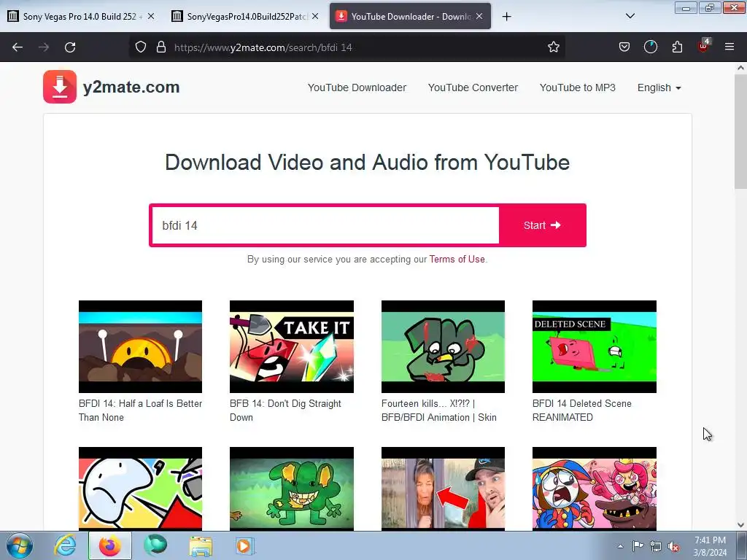The width and height of the screenshot is (747, 560).
Task: Open the Windows Start orb
Action: 20,545
